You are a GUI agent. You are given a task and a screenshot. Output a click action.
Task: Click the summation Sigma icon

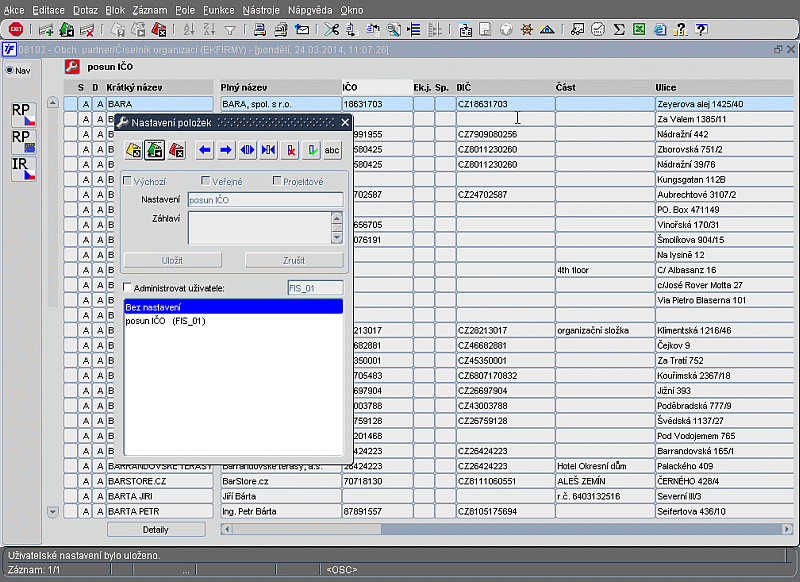[x=619, y=30]
